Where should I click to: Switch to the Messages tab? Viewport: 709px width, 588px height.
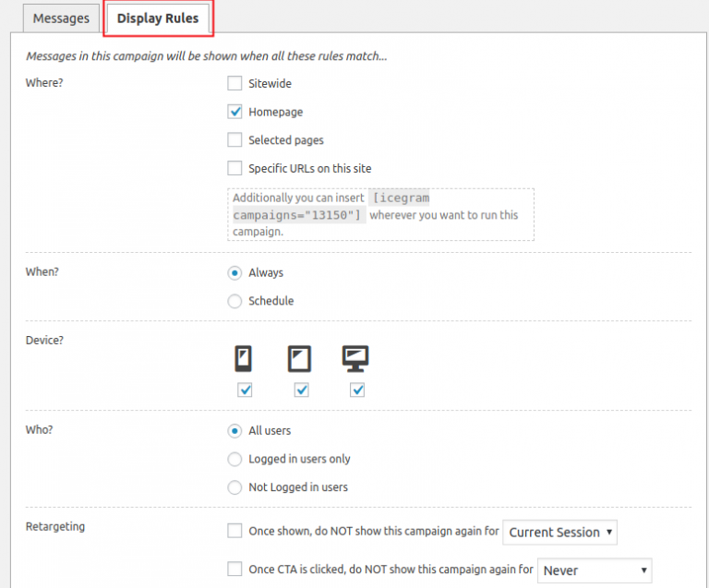pos(61,18)
